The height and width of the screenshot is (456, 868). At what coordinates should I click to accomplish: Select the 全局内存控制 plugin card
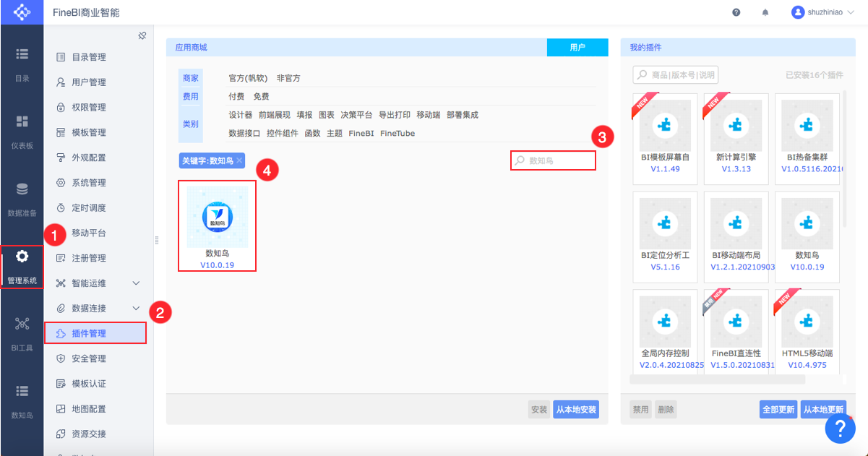665,331
